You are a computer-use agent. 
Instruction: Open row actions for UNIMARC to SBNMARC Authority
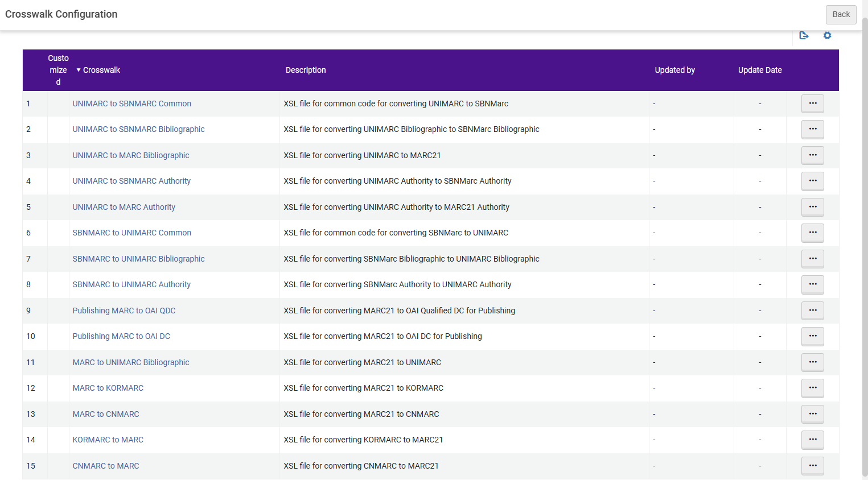pos(813,181)
